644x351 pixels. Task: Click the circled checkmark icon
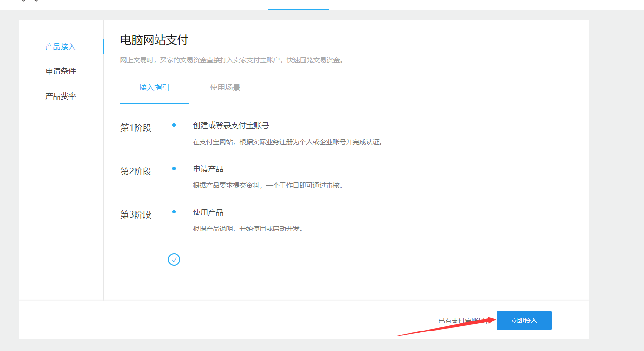tap(174, 260)
